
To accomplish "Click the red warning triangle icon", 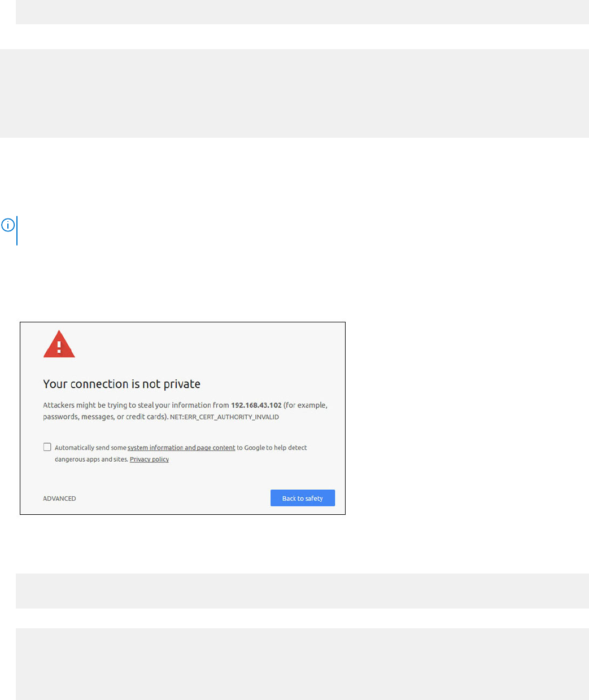I will point(59,344).
